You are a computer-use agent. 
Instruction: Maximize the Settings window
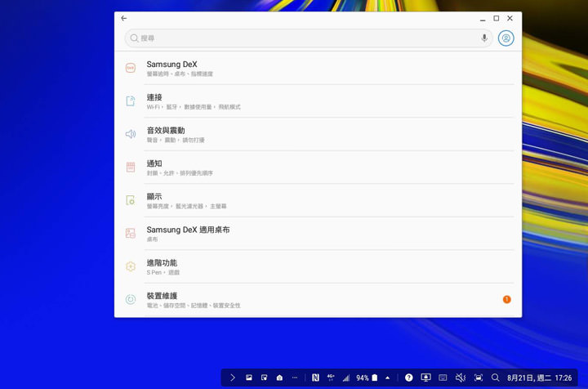pos(497,18)
